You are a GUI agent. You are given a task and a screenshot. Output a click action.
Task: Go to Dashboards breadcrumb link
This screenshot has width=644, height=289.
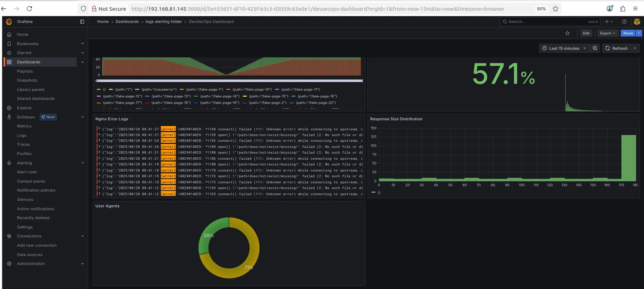pyautogui.click(x=127, y=21)
